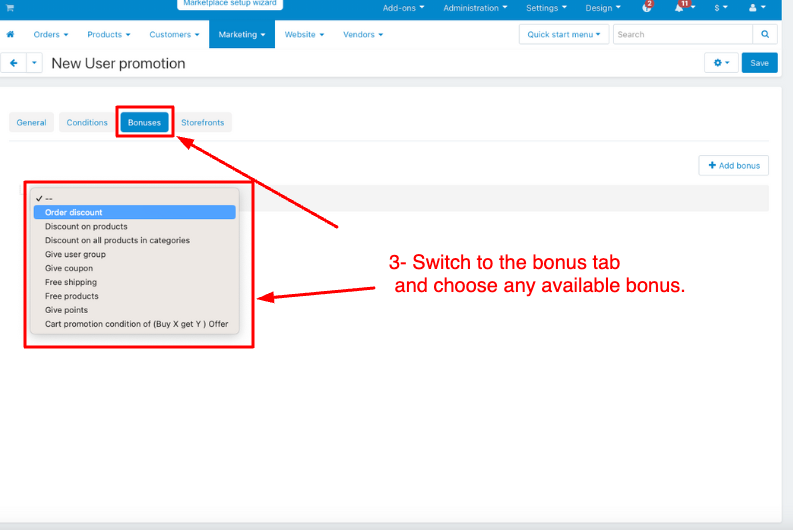Click the search magnifier button
The width and height of the screenshot is (793, 530).
[765, 34]
